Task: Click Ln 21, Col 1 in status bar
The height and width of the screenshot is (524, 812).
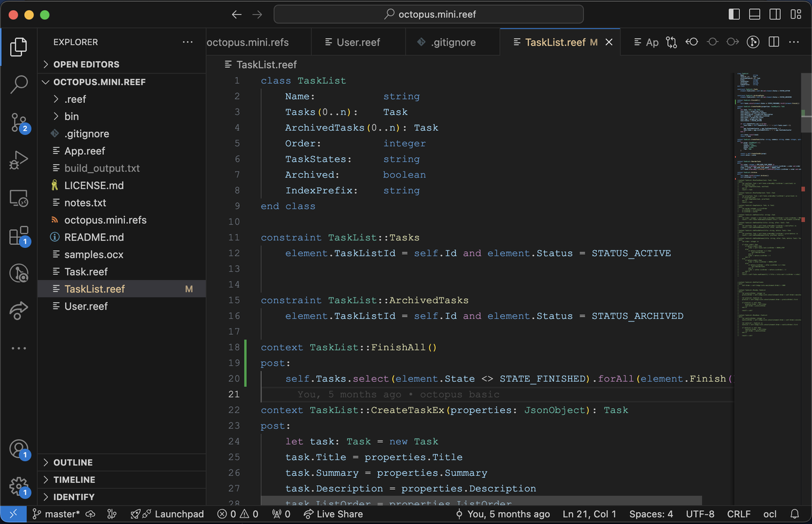Action: pyautogui.click(x=589, y=514)
